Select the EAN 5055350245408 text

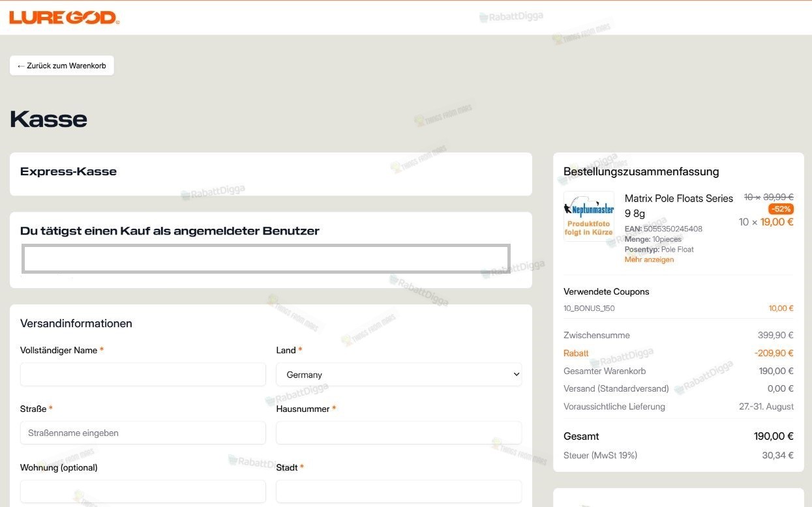[x=663, y=229]
